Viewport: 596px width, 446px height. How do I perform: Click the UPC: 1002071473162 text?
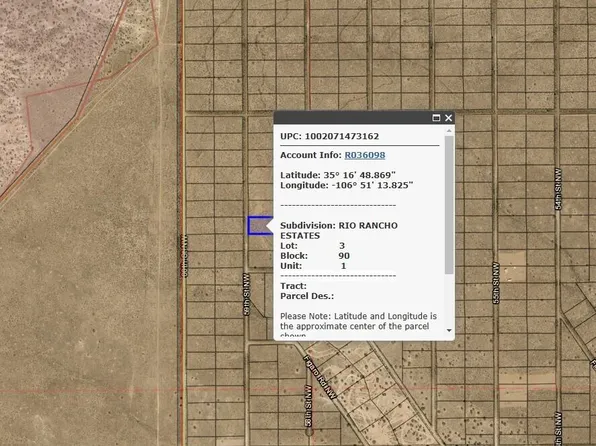tap(329, 136)
